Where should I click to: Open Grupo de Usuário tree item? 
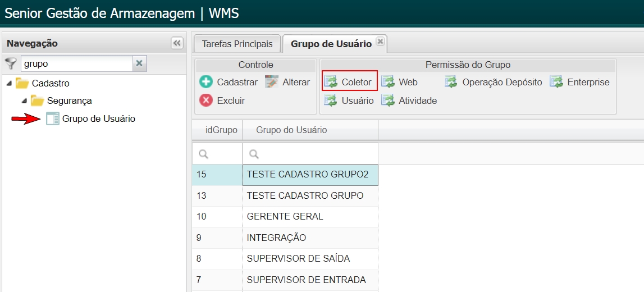coord(98,119)
